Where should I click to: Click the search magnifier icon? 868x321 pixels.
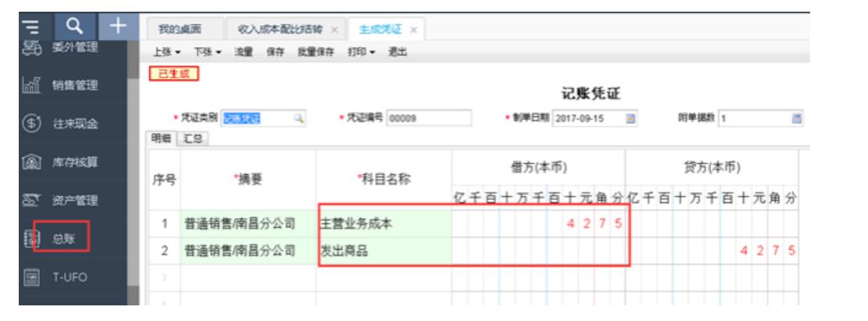coord(73,26)
